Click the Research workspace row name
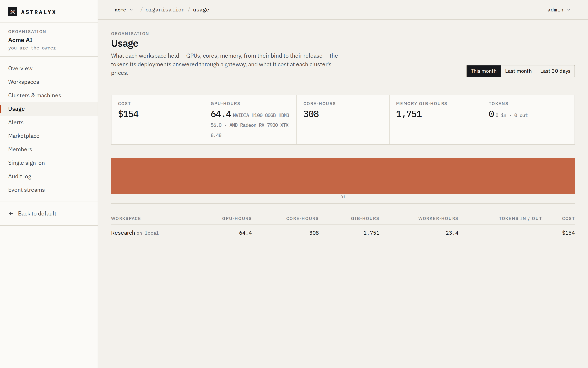 [123, 233]
